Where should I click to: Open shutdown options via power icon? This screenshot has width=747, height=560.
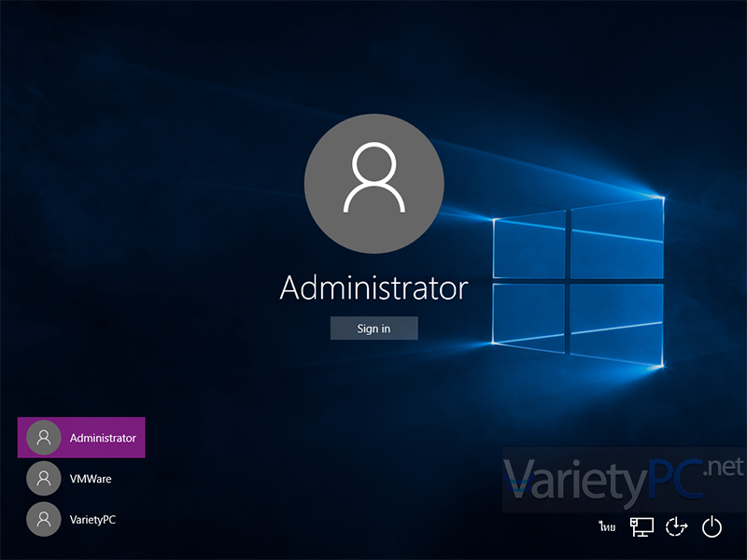[x=712, y=526]
